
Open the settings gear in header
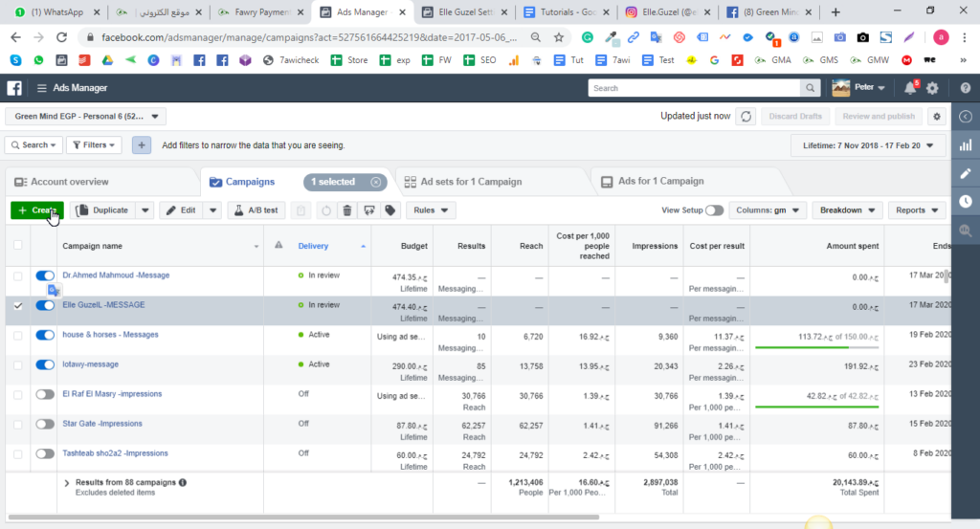(x=932, y=88)
